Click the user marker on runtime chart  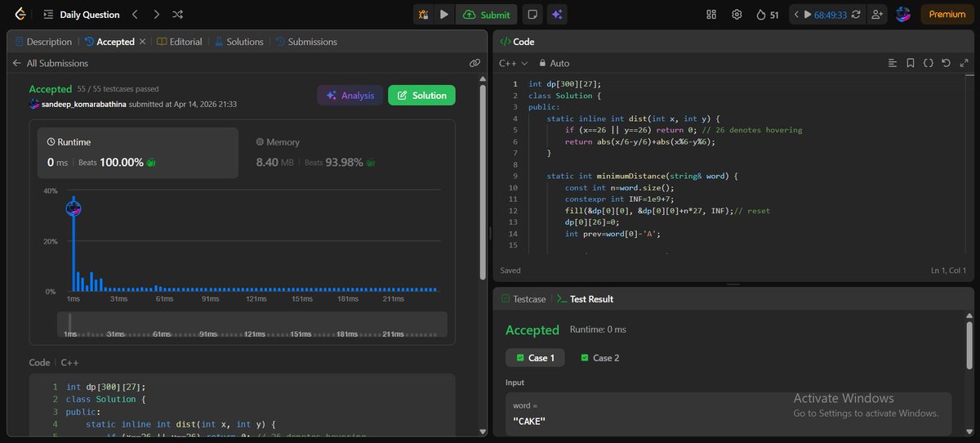74,209
